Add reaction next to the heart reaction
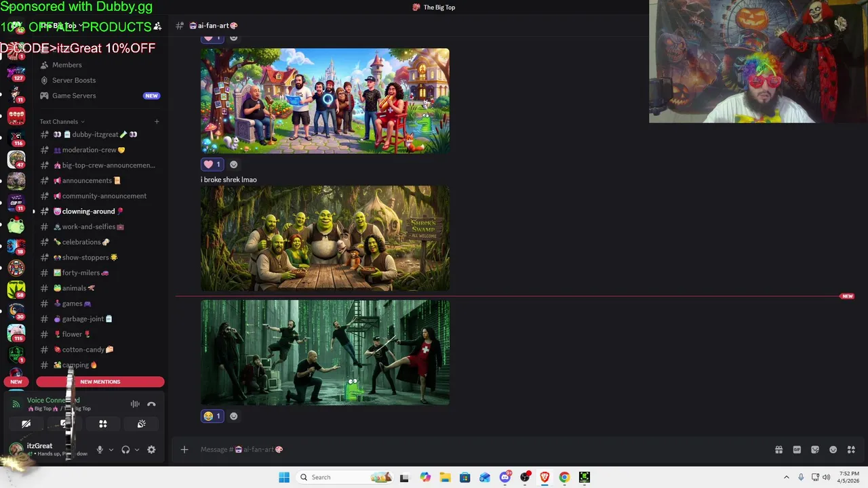The image size is (868, 488). point(234,164)
